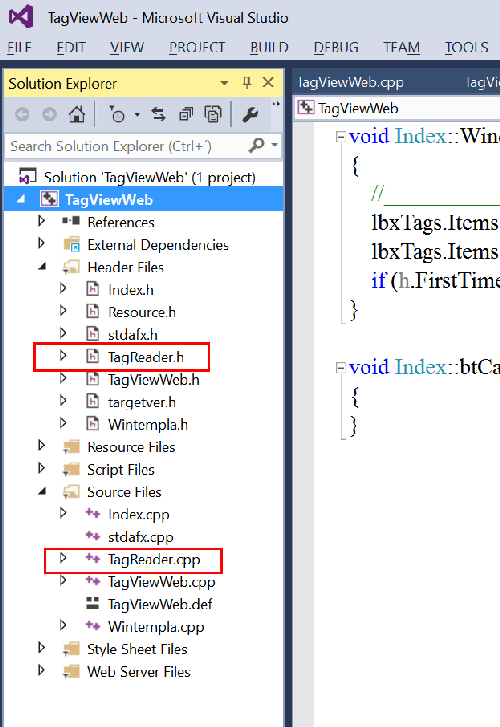The height and width of the screenshot is (727, 500).
Task: Collapse the first void Index function outline
Action: click(x=340, y=136)
